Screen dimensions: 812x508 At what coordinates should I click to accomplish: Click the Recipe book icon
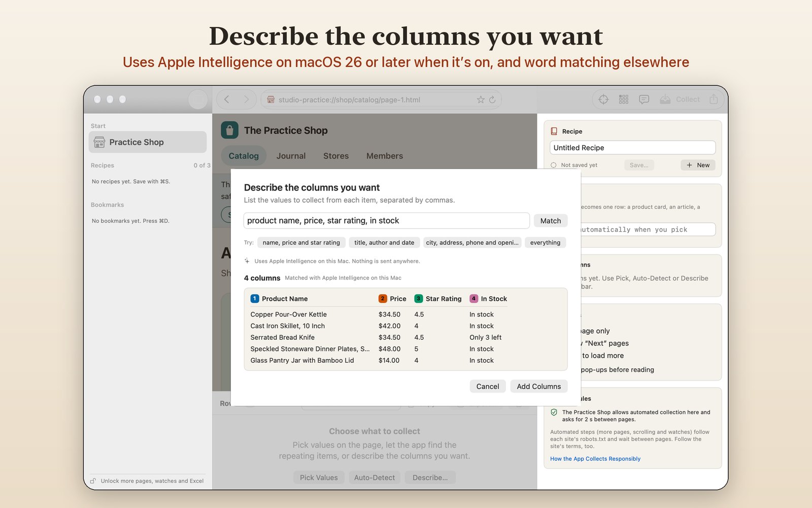click(x=554, y=131)
